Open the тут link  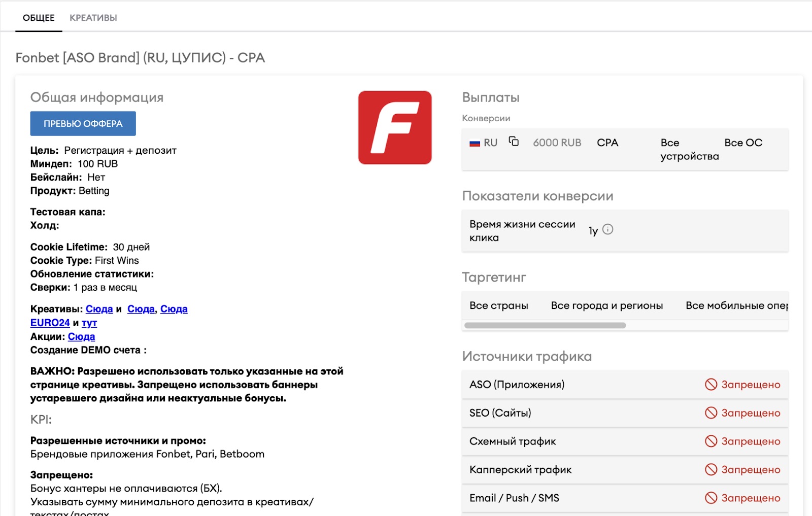89,323
